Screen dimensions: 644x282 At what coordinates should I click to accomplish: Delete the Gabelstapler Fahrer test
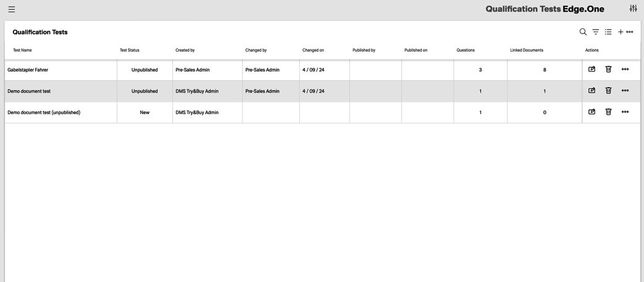pos(608,70)
